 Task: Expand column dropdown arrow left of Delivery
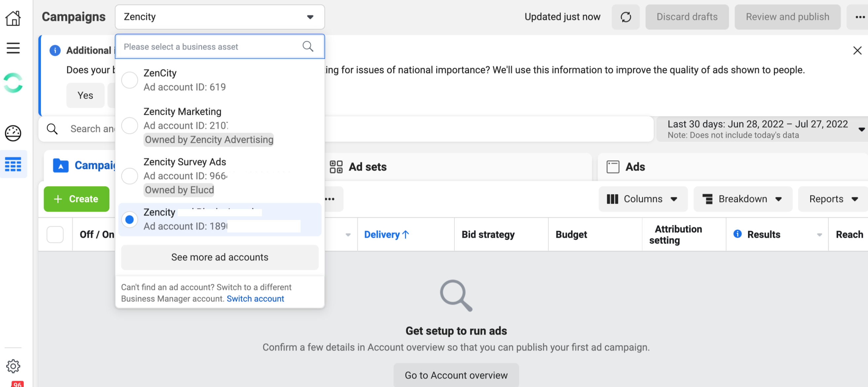pyautogui.click(x=348, y=235)
